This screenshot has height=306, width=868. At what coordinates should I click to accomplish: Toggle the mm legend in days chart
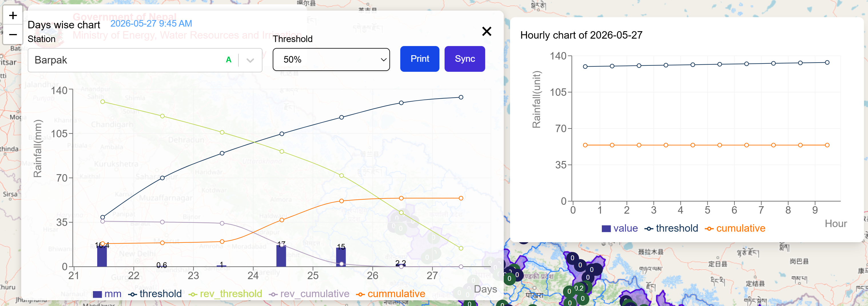pyautogui.click(x=107, y=294)
